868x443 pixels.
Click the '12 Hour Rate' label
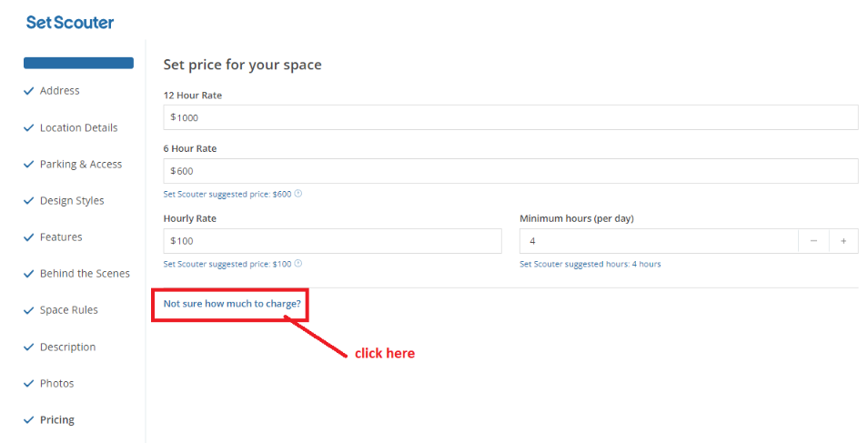coord(193,96)
